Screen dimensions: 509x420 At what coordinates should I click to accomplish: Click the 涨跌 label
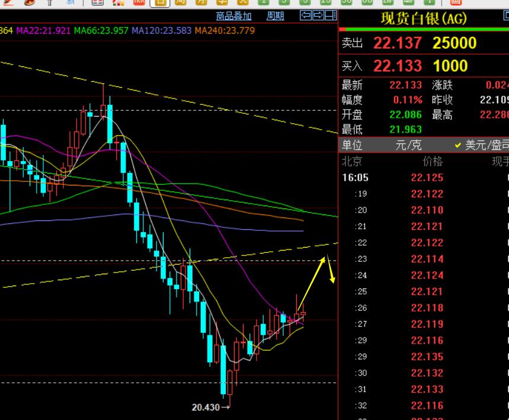coord(442,85)
